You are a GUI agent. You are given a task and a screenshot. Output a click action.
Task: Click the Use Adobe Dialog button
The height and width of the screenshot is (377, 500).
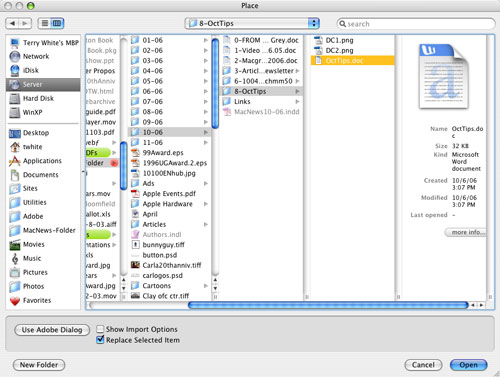coord(52,330)
